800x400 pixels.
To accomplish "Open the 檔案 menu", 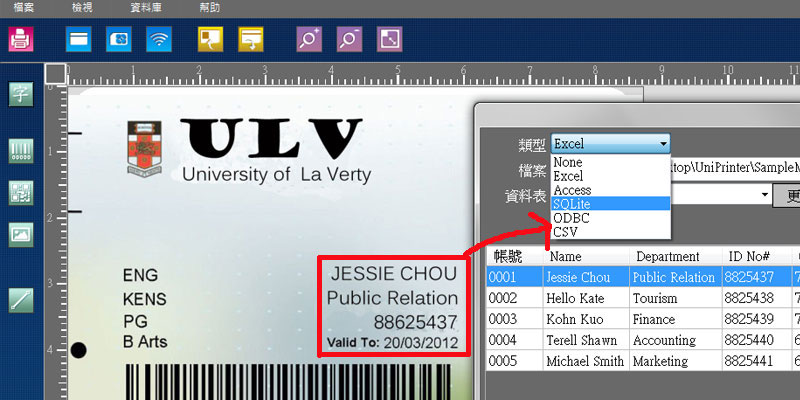I will [24, 7].
